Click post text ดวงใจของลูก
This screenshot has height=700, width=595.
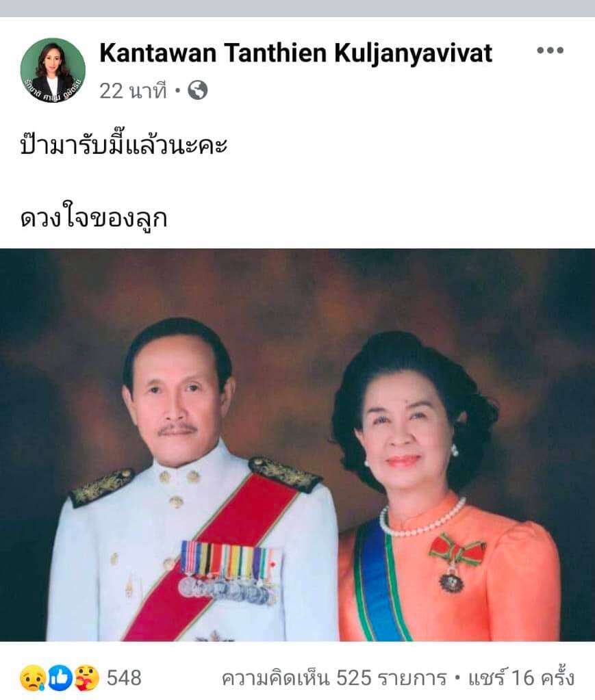tap(94, 218)
